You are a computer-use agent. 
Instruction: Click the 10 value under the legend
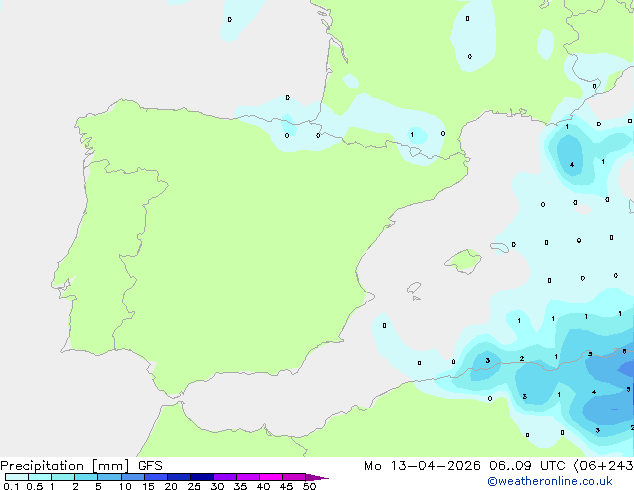click(125, 486)
